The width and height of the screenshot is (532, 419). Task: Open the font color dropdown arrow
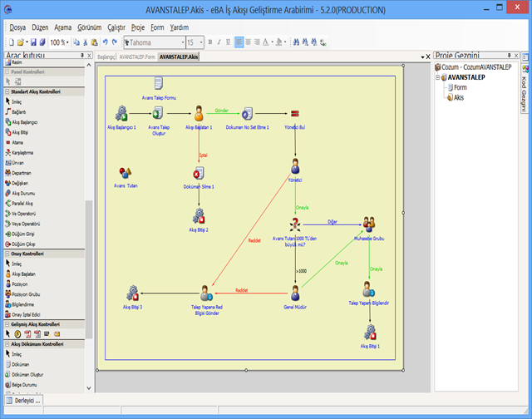272,42
